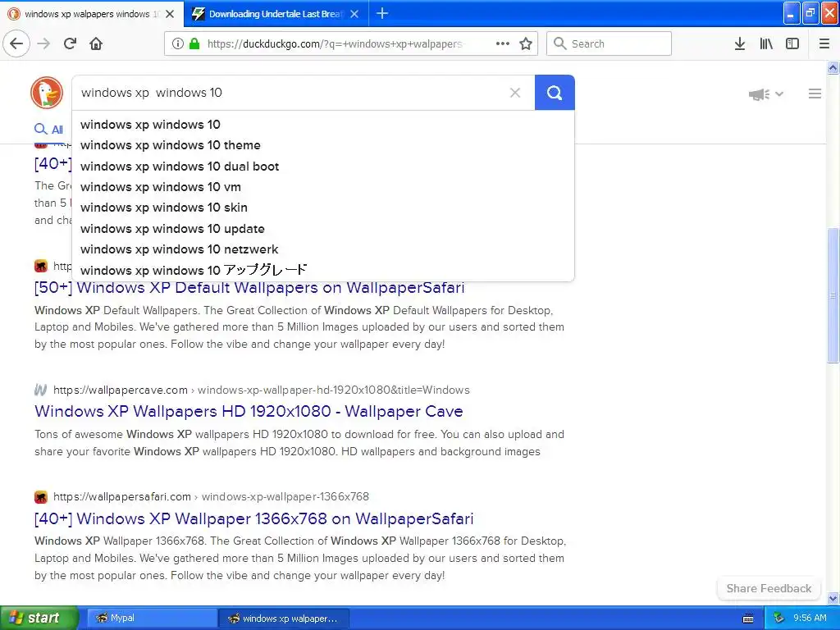
Task: Select the All results tab
Action: coord(48,129)
